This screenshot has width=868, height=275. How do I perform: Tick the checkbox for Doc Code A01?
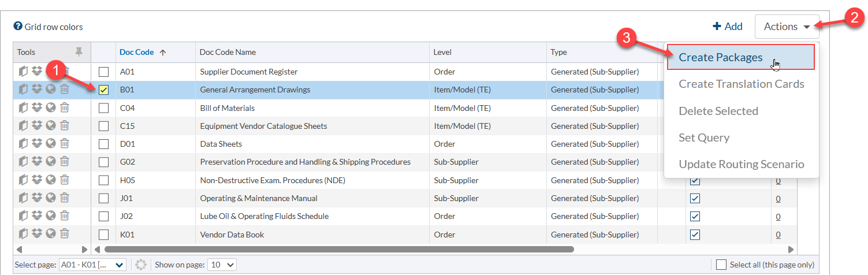pyautogui.click(x=103, y=72)
